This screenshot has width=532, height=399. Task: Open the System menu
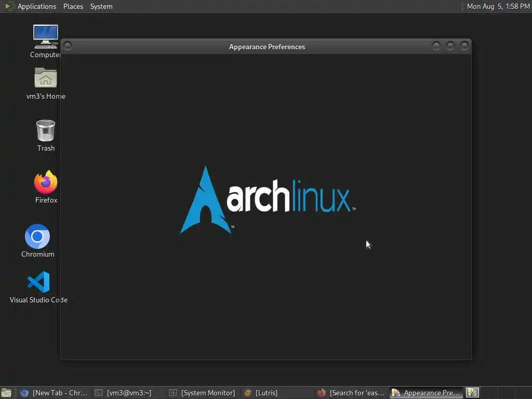click(x=101, y=6)
